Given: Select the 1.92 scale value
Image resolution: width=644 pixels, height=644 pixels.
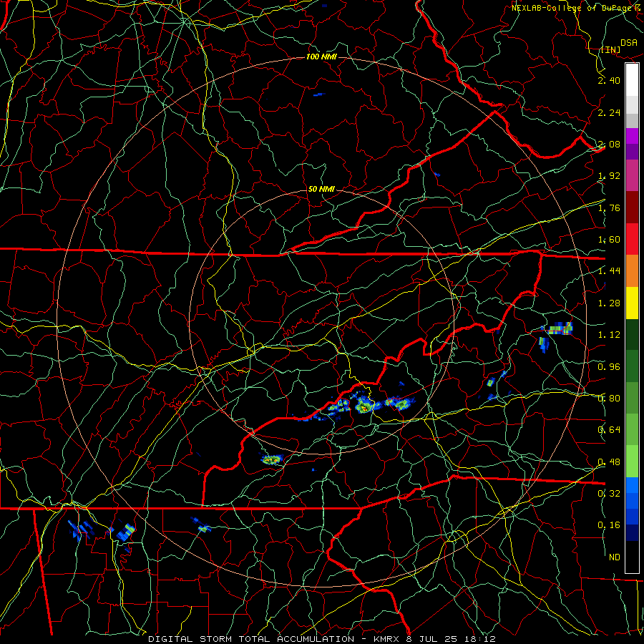Looking at the screenshot, I should click(x=610, y=176).
